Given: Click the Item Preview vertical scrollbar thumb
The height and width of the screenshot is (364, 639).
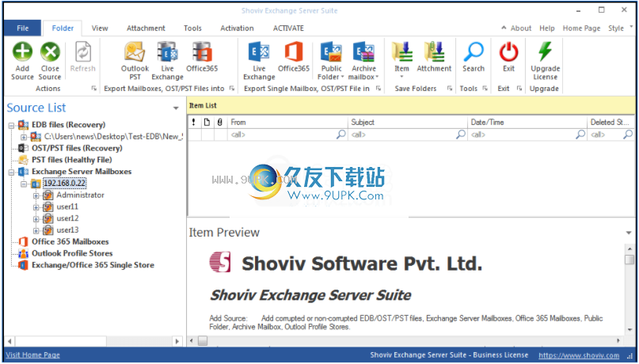Looking at the screenshot, I should point(629,260).
